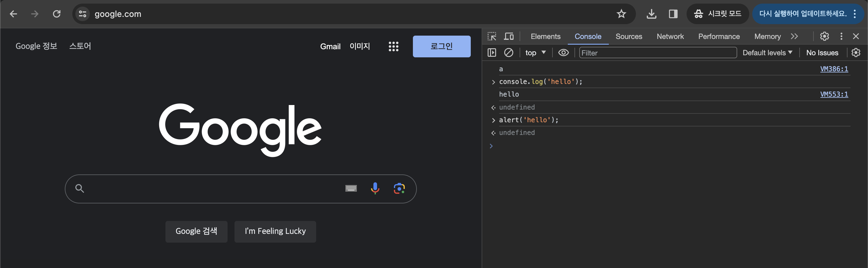Image resolution: width=868 pixels, height=268 pixels.
Task: Open the on-screen keyboard input tool
Action: pos(351,188)
